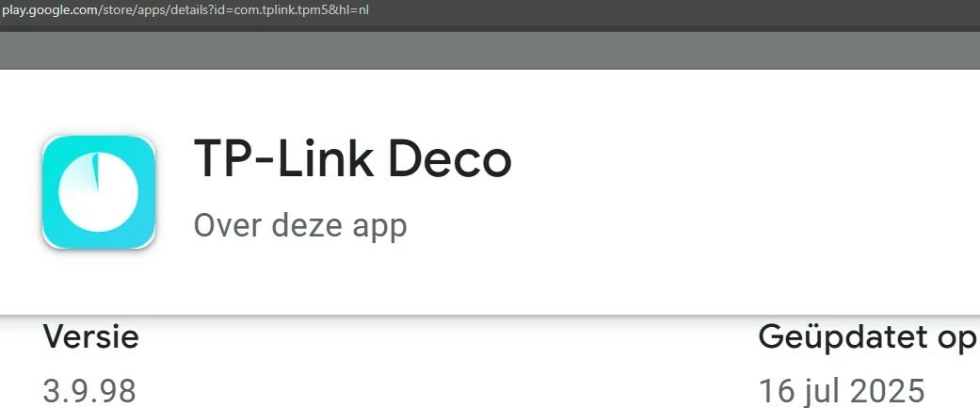Click the word app in the subtitle
This screenshot has width=980, height=408.
379,227
